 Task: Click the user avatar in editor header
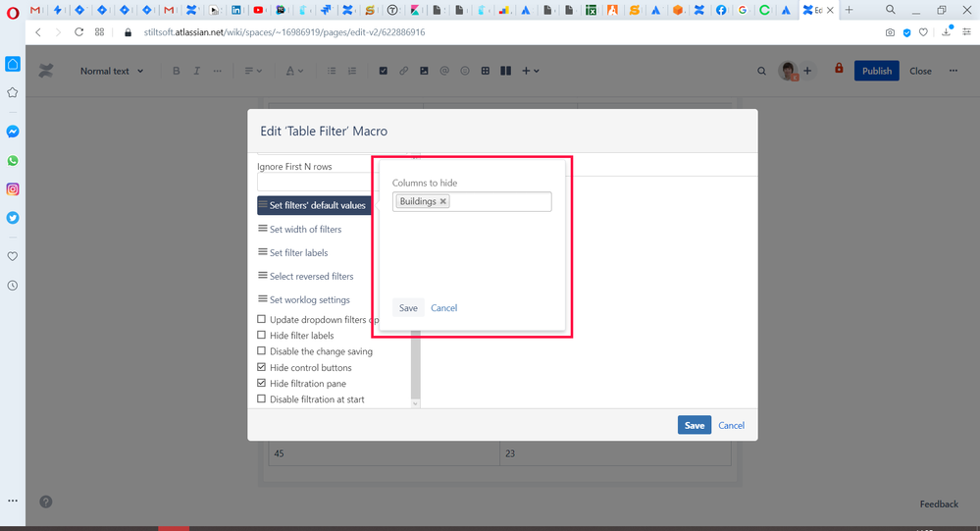tap(788, 71)
